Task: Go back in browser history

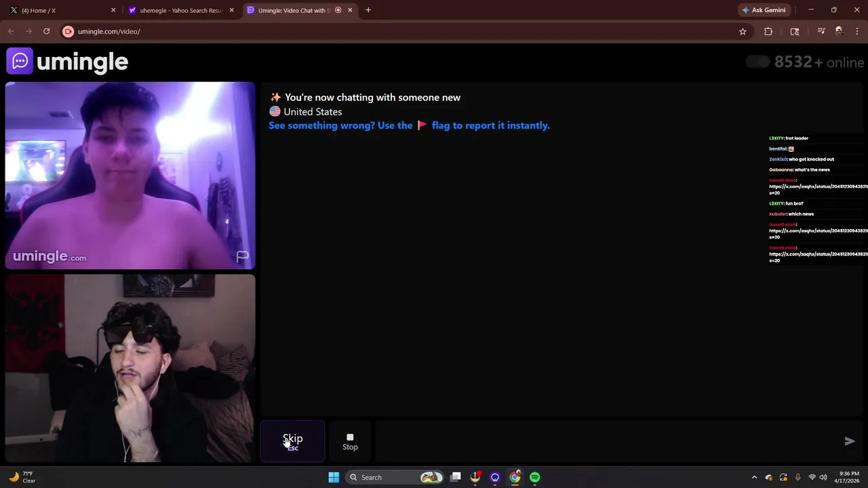Action: coord(11,31)
